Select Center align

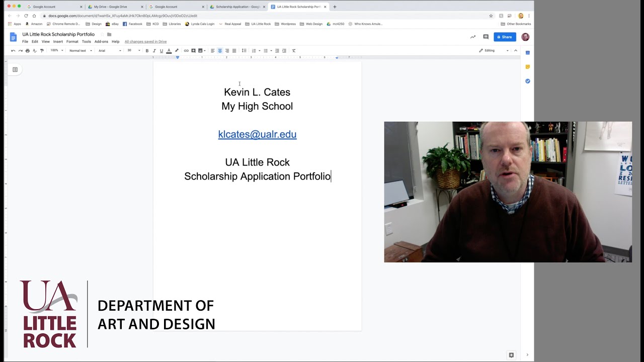click(x=220, y=51)
